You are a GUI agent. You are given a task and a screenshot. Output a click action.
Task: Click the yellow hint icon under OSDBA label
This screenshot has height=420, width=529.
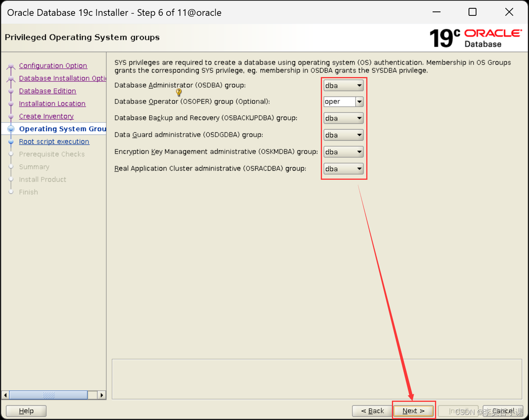pos(179,92)
